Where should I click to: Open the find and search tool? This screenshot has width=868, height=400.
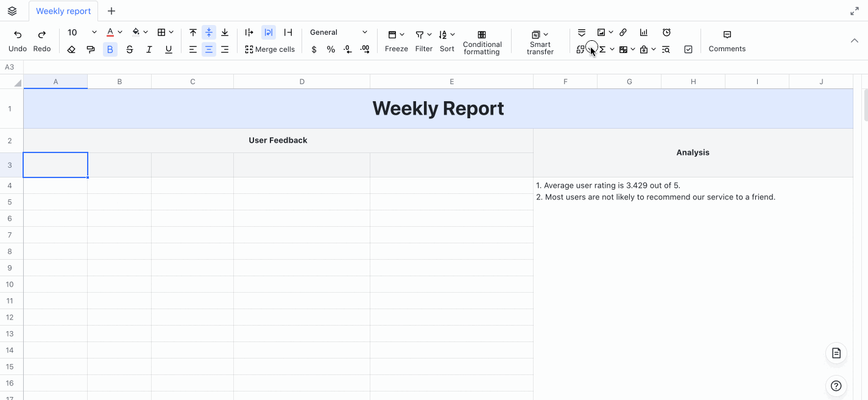pyautogui.click(x=666, y=49)
